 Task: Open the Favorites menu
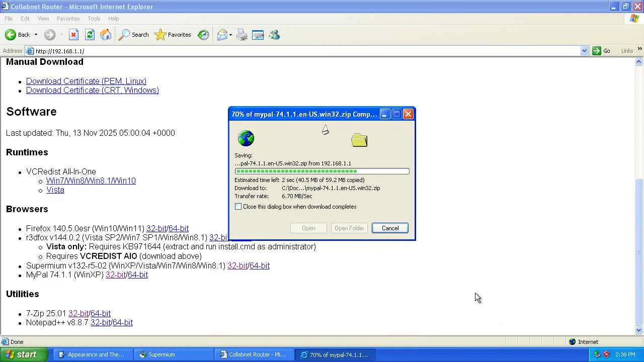(x=68, y=19)
